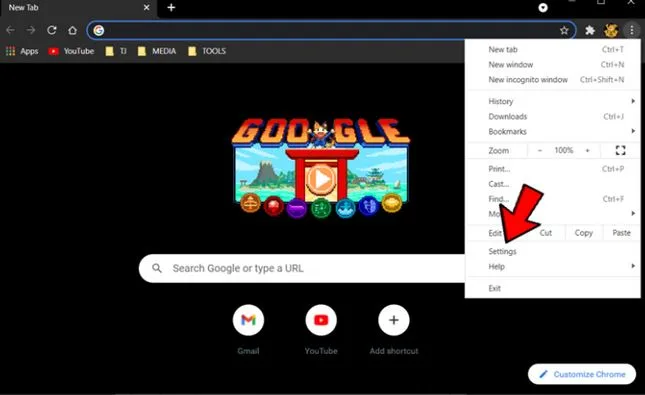Click Cut in the Edit row

pos(545,233)
